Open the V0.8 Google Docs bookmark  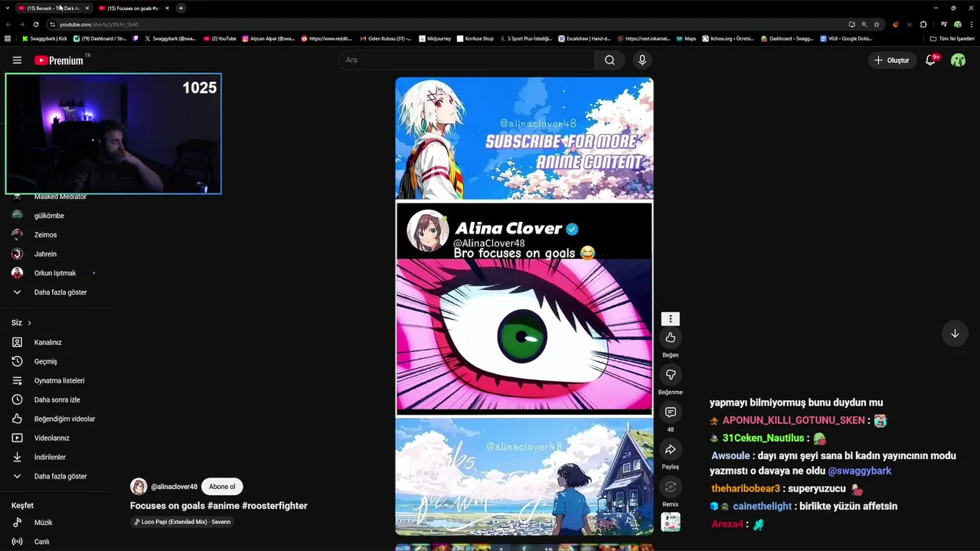point(846,38)
